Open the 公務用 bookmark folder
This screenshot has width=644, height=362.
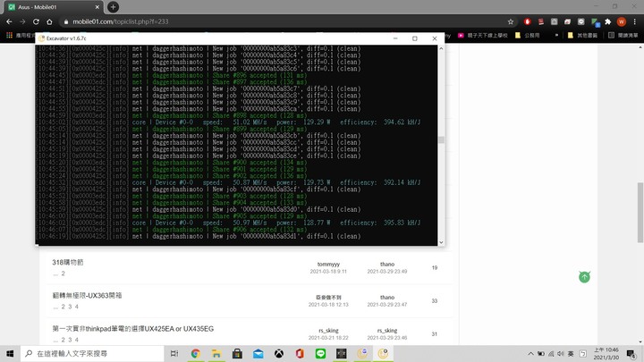click(528, 35)
